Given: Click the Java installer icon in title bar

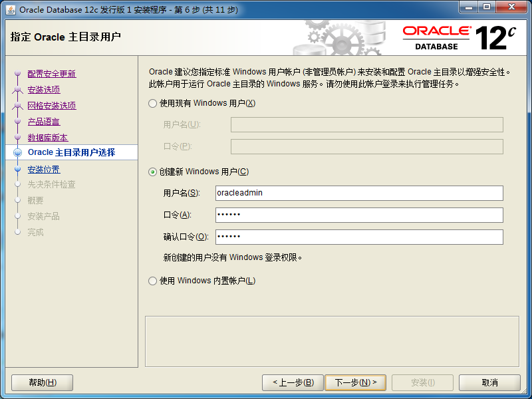Looking at the screenshot, I should pos(11,10).
